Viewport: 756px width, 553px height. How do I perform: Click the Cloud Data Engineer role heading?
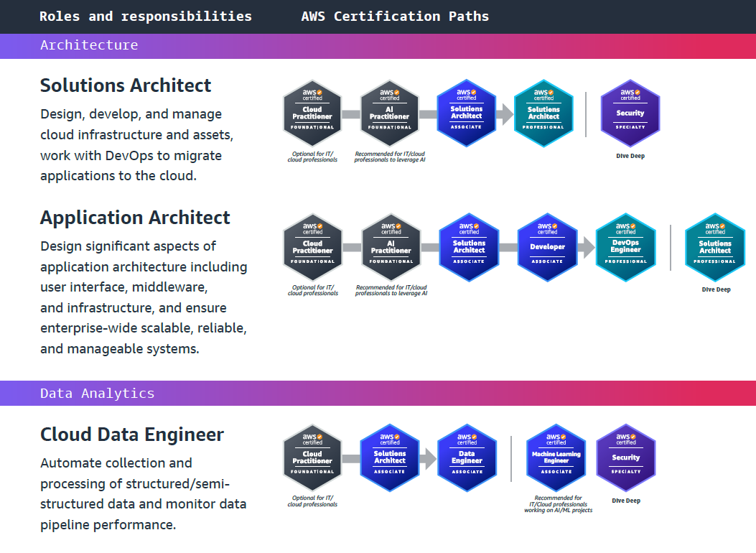[x=132, y=434]
